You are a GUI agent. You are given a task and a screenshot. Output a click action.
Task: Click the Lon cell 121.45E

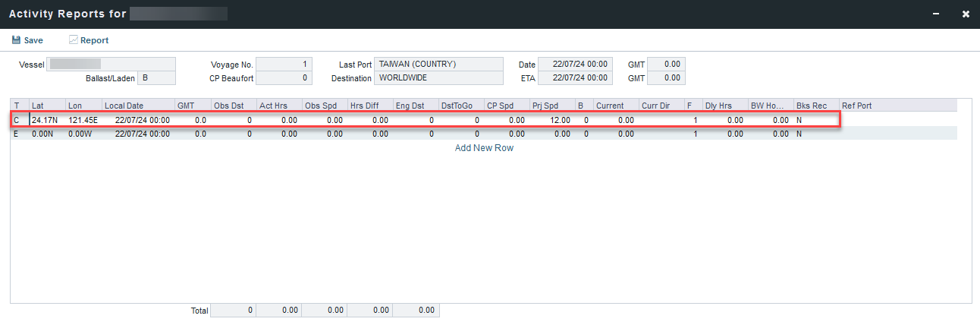click(x=83, y=120)
